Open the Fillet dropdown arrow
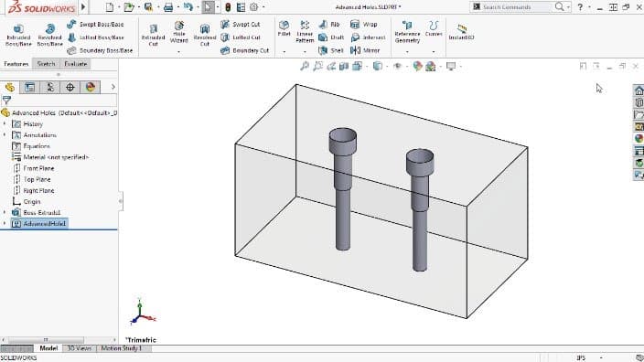The width and height of the screenshot is (644, 362). [284, 52]
